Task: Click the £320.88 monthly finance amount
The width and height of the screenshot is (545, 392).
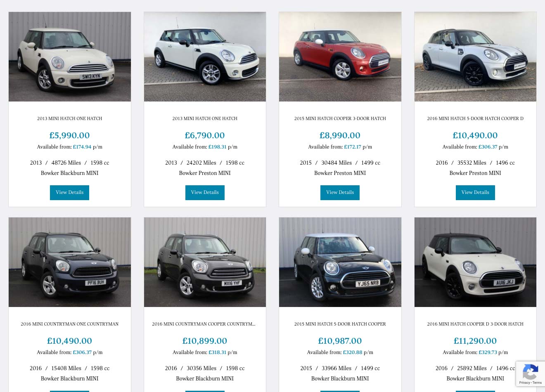Action: click(x=352, y=353)
